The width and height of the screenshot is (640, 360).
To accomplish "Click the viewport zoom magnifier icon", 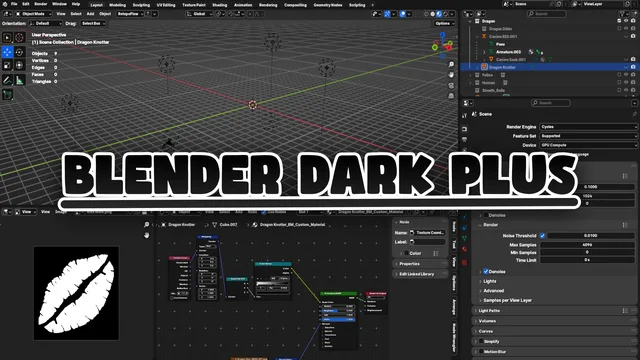I will (451, 64).
